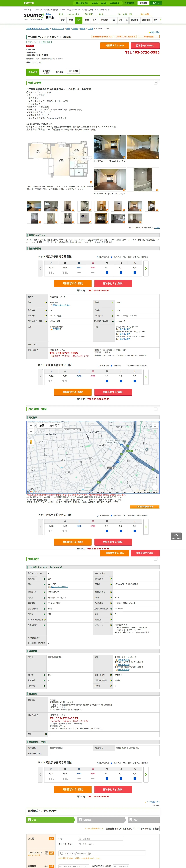Screen dimensions: 186x868
Task: Click the help icon beside 専有面積 in detail table
Action: pyautogui.click(x=46, y=316)
